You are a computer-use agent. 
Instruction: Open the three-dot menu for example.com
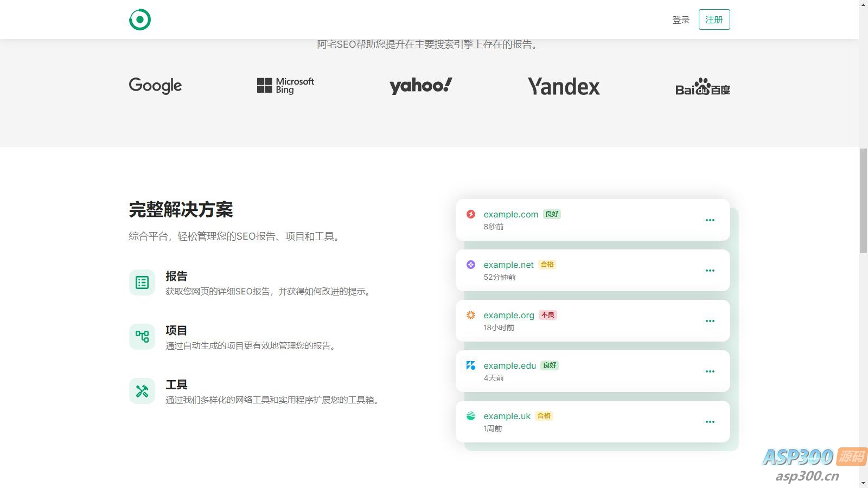point(710,220)
